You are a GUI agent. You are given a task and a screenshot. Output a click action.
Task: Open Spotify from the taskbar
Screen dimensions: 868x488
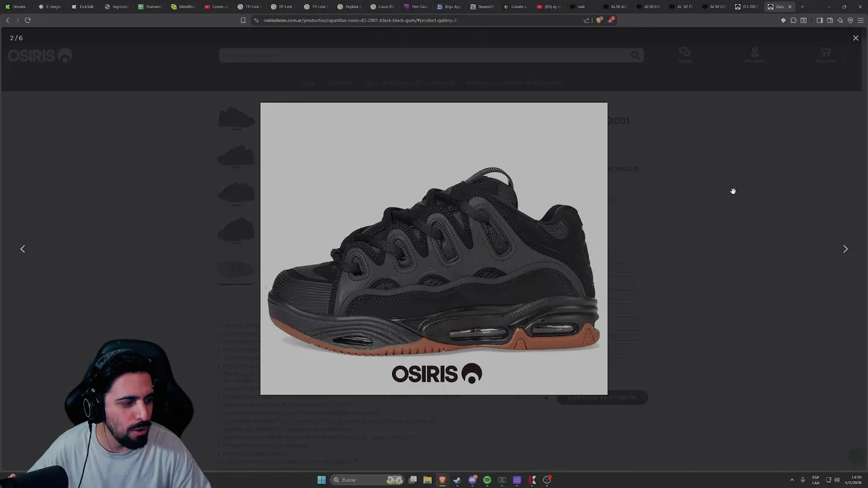click(x=487, y=480)
